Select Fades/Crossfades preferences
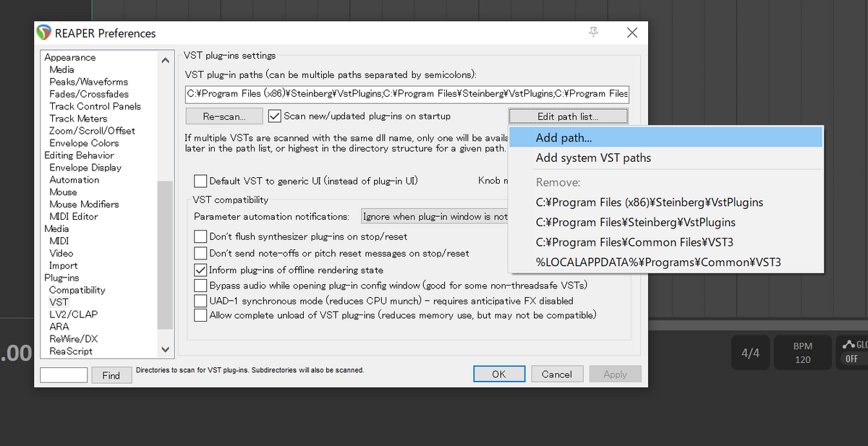 click(x=89, y=94)
